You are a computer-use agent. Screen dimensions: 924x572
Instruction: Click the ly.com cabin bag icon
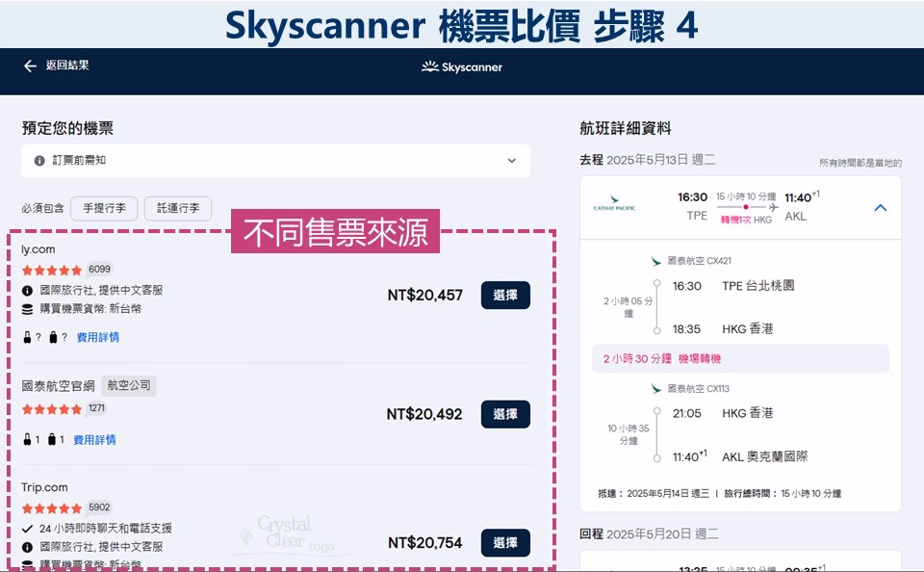[x=27, y=337]
